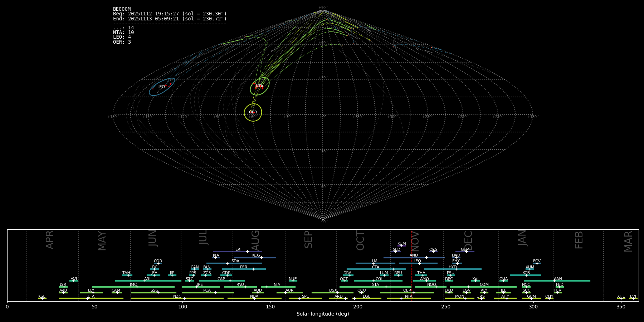
Task: Click the AUG month label
Action: pyautogui.click(x=255, y=240)
